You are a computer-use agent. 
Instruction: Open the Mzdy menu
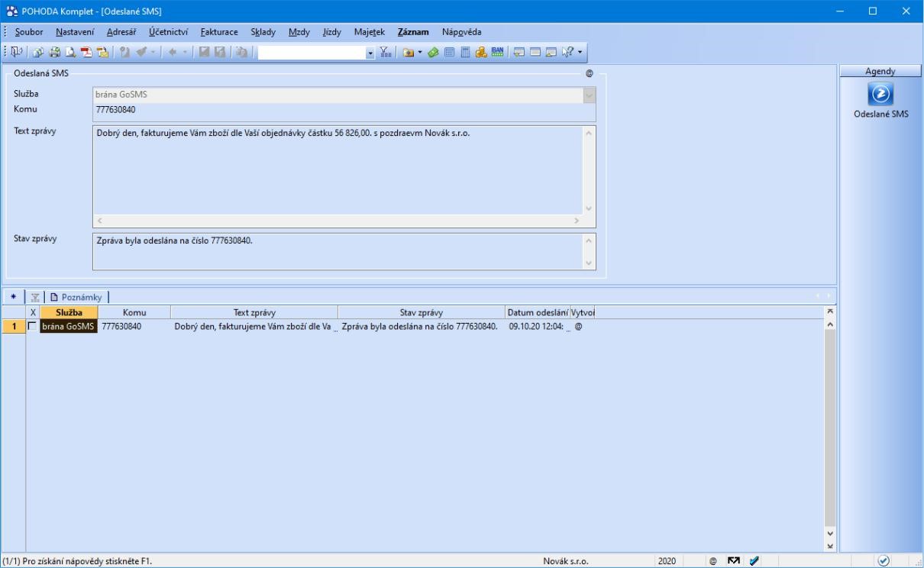299,32
